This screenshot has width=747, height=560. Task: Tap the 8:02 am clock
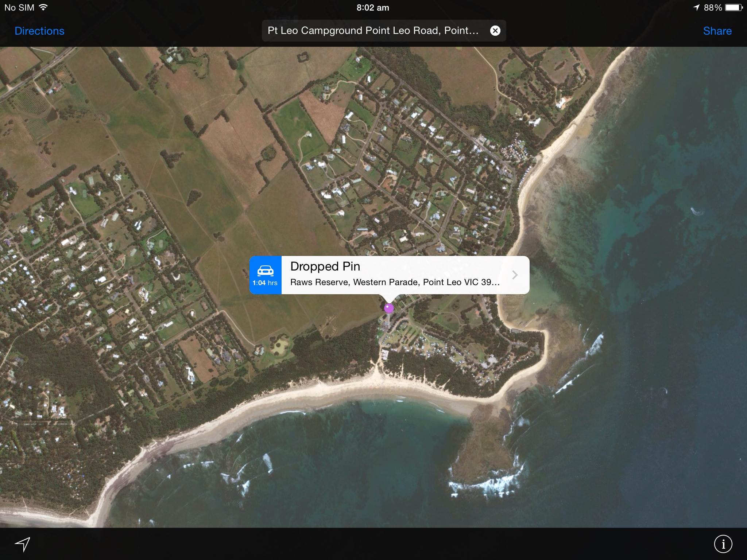click(x=373, y=8)
